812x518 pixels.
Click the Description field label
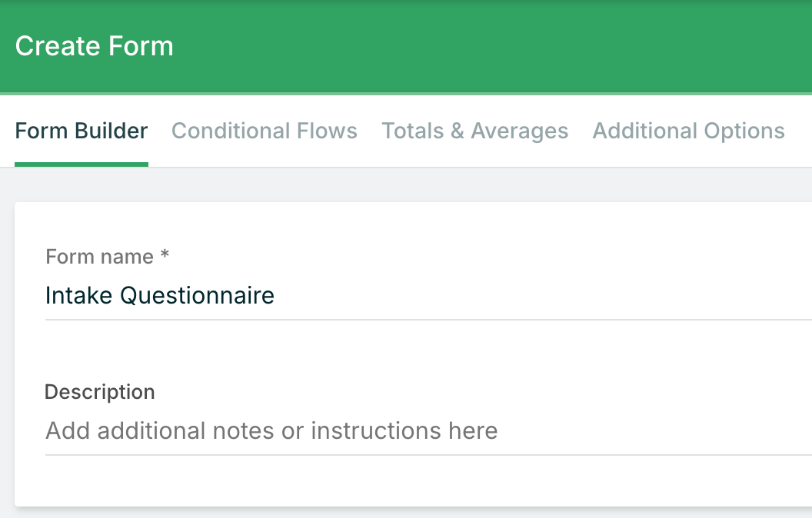point(99,392)
